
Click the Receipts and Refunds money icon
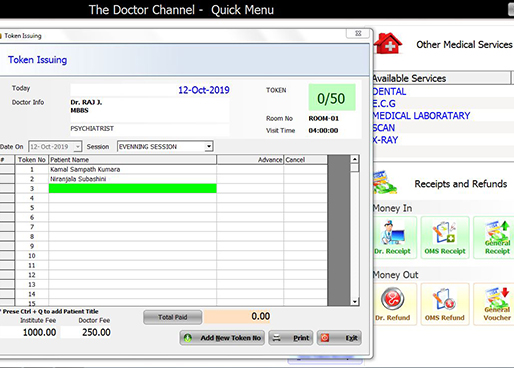(385, 183)
